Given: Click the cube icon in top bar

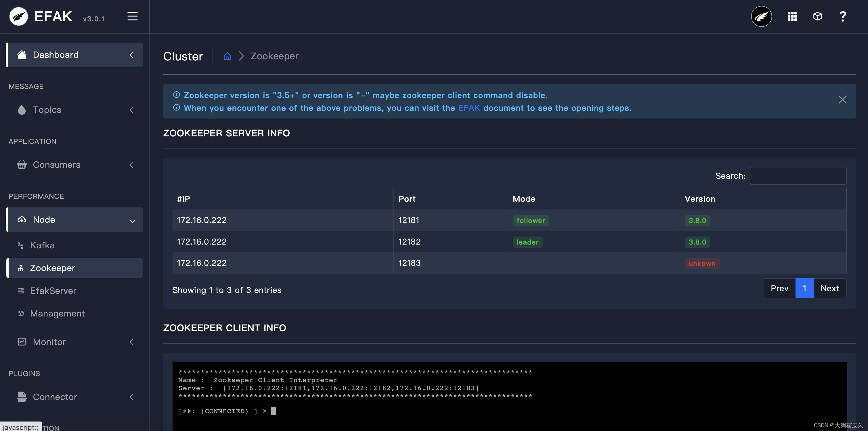Looking at the screenshot, I should coord(817,16).
